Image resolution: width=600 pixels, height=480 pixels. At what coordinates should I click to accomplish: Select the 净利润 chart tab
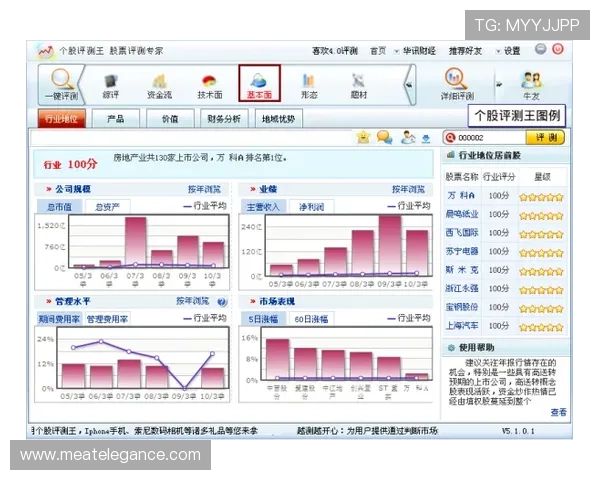(x=311, y=207)
